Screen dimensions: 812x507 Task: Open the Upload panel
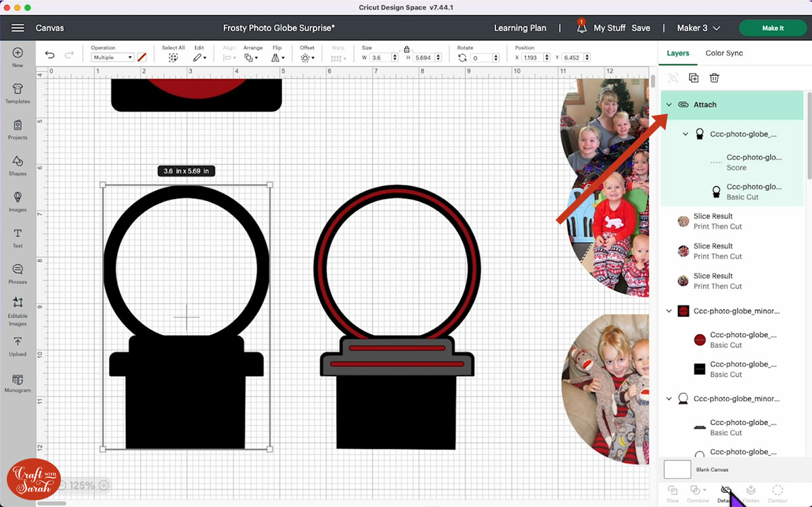18,345
